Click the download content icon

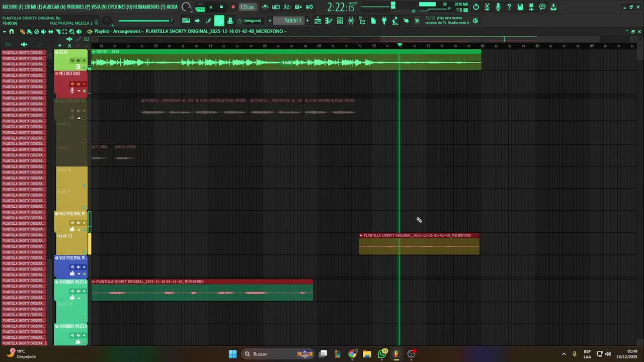(x=553, y=7)
